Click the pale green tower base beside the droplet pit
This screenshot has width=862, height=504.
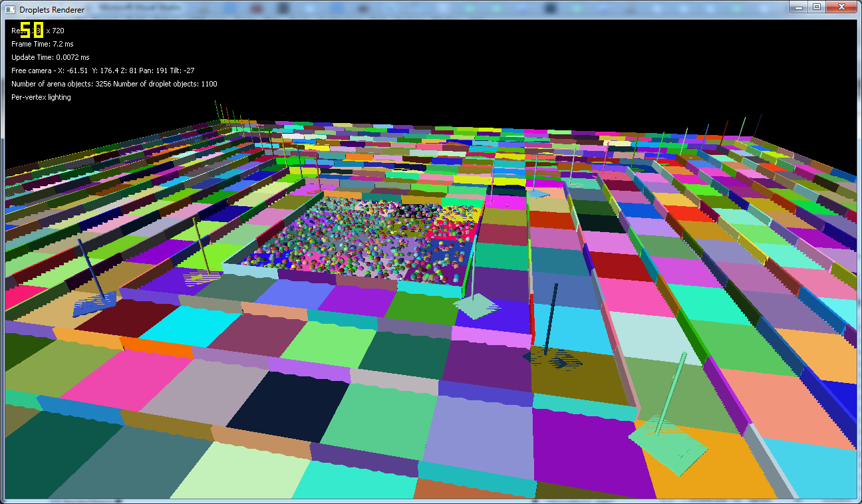click(x=476, y=307)
